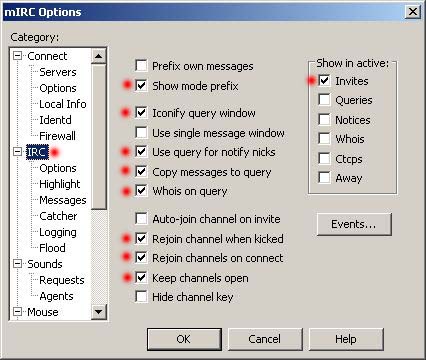Collapse the Mouse tree node
The height and width of the screenshot is (360, 426).
pyautogui.click(x=17, y=312)
